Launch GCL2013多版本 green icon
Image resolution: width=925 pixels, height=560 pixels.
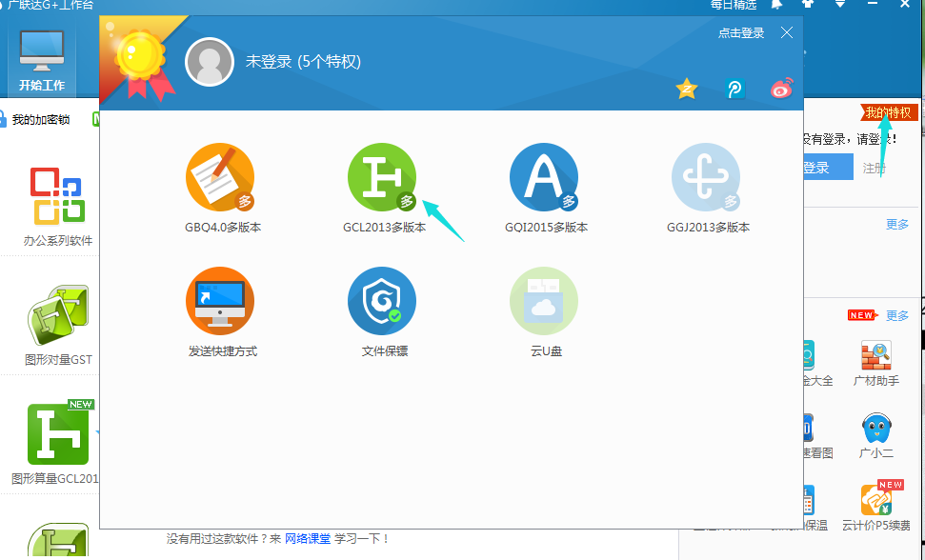(382, 177)
